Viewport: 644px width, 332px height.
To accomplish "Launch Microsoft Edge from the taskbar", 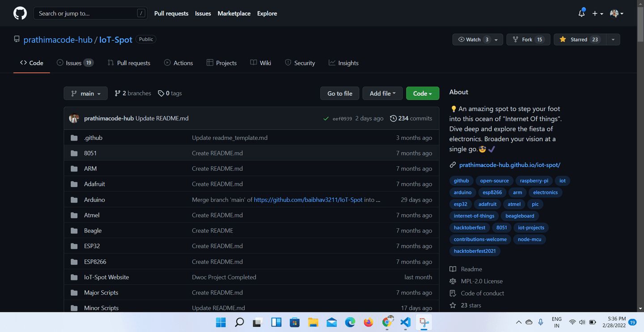I will click(350, 322).
